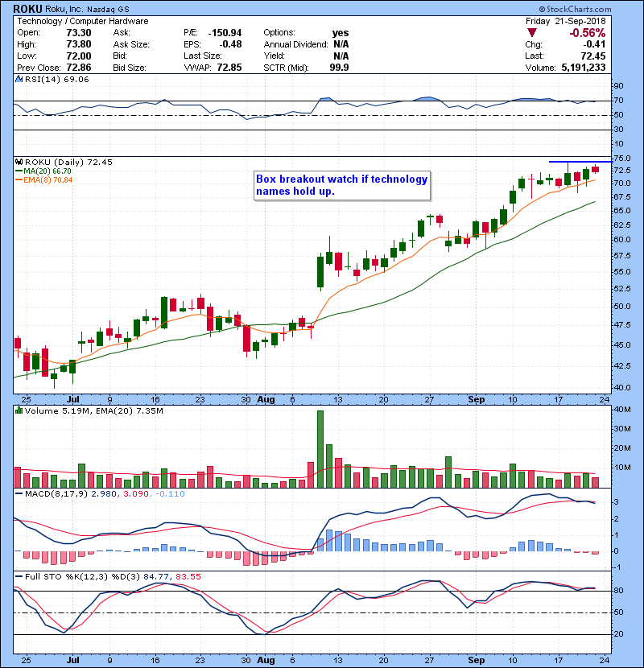Viewport: 644px width, 668px height.
Task: Select the High value 73.80
Action: (79, 44)
